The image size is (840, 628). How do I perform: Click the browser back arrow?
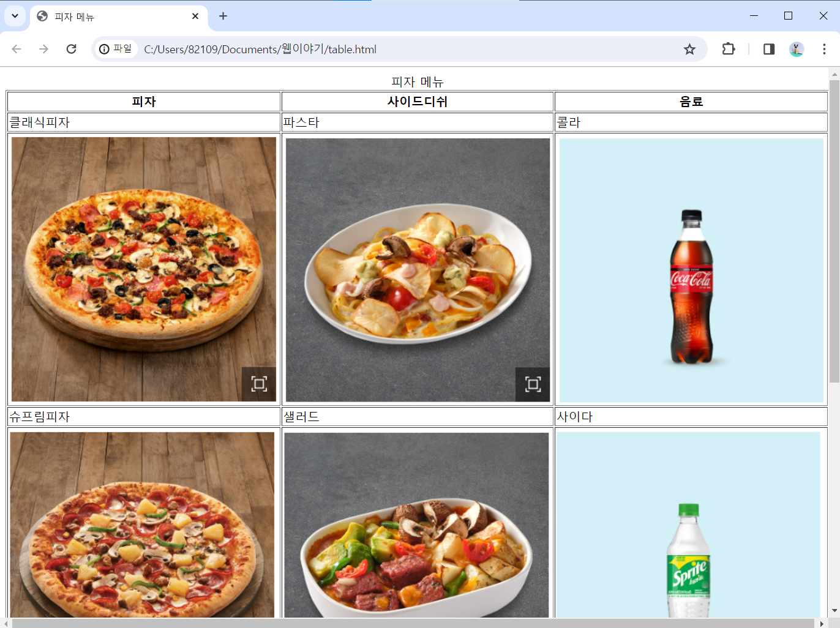tap(17, 49)
